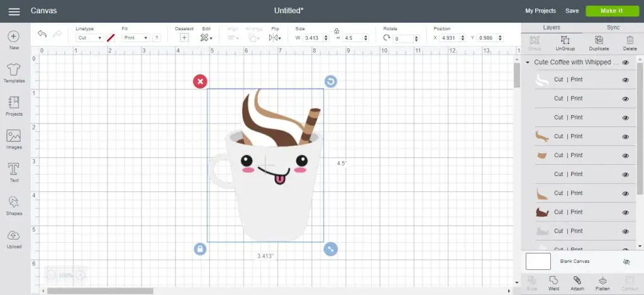Screen dimensions: 644x295
Task: Redo the last action
Action: tap(57, 34)
